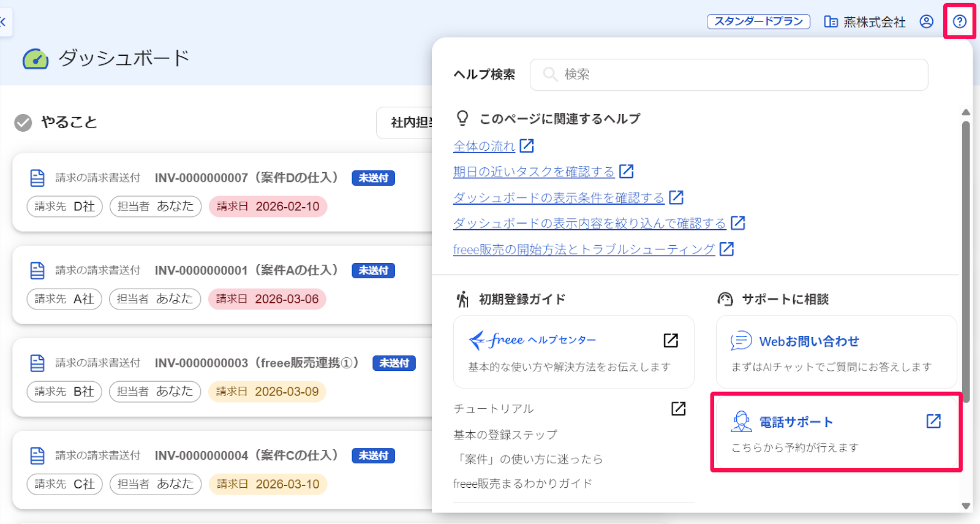Open freee販売の開始方法とトラブルシューティング link
This screenshot has height=524, width=980.
[x=584, y=249]
